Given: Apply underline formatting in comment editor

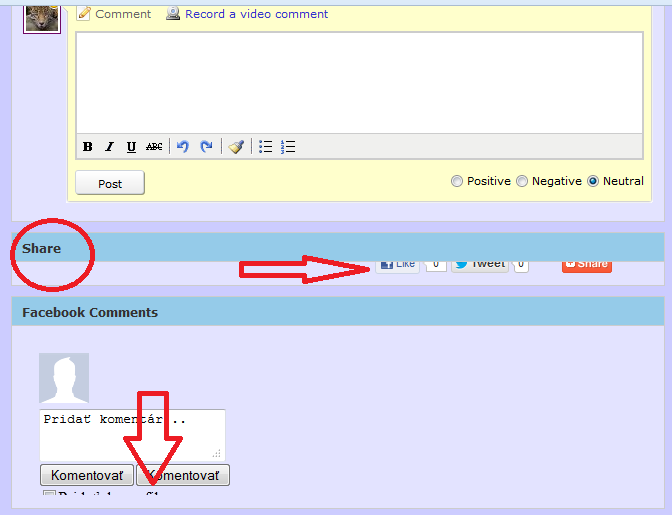Looking at the screenshot, I should (x=131, y=147).
